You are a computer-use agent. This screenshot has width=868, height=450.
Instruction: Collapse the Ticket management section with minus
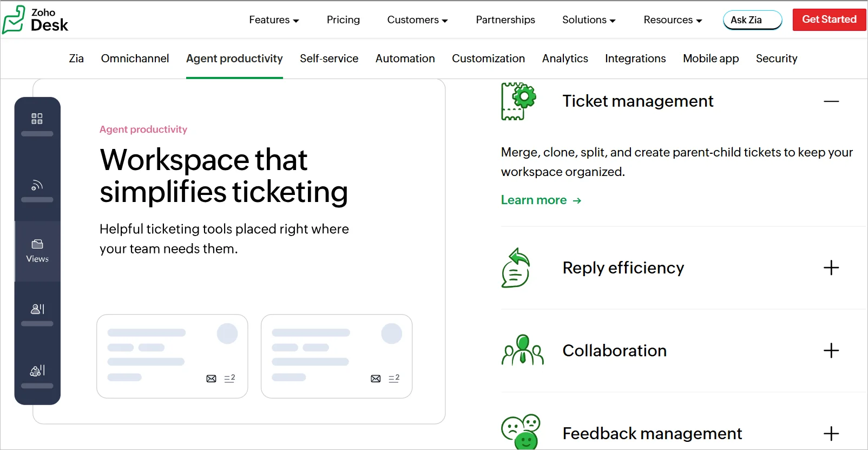[x=831, y=101]
